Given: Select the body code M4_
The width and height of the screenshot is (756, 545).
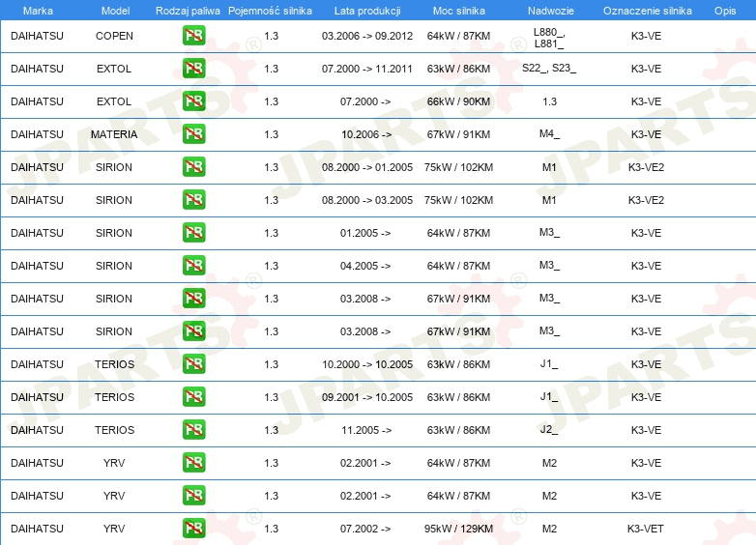Looking at the screenshot, I should click(x=549, y=133).
